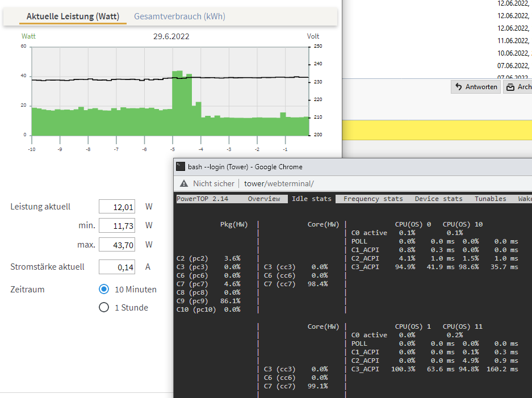This screenshot has width=532, height=398.
Task: Click the bash terminal window icon
Action: [181, 166]
